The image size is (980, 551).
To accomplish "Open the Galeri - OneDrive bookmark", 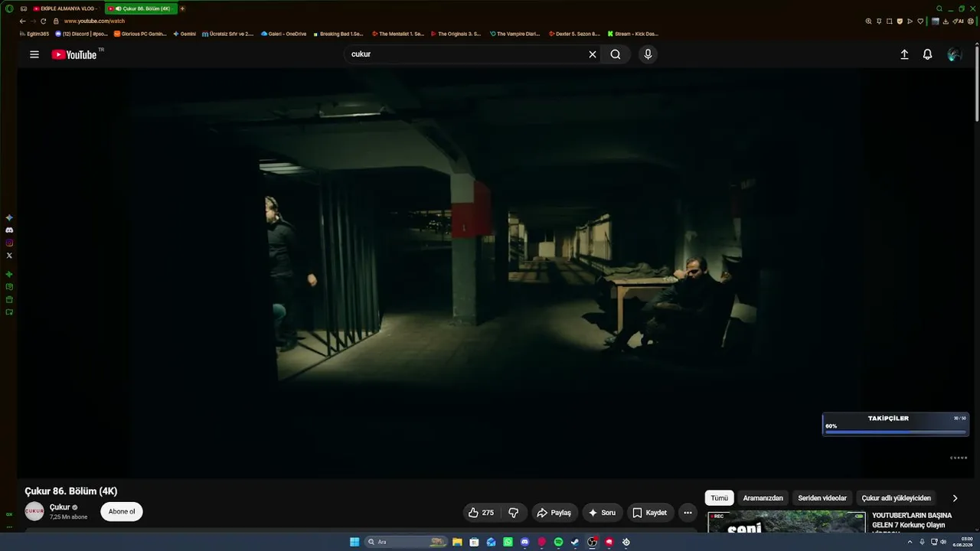I will [x=283, y=34].
